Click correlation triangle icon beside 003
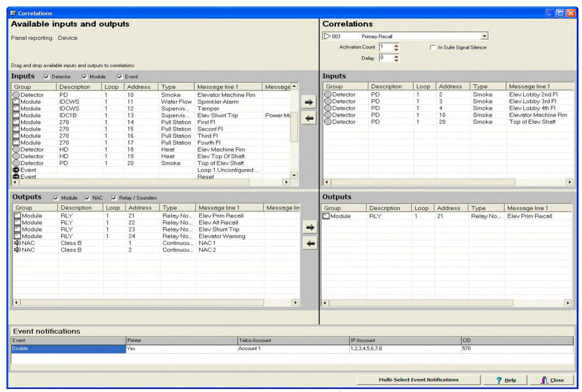Image resolution: width=582 pixels, height=392 pixels. (x=327, y=36)
